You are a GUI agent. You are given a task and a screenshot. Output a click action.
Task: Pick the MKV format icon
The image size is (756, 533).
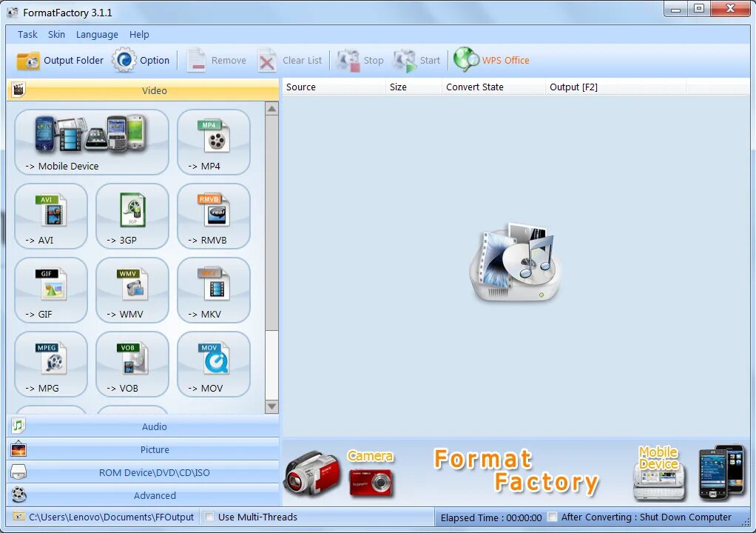[x=214, y=290]
